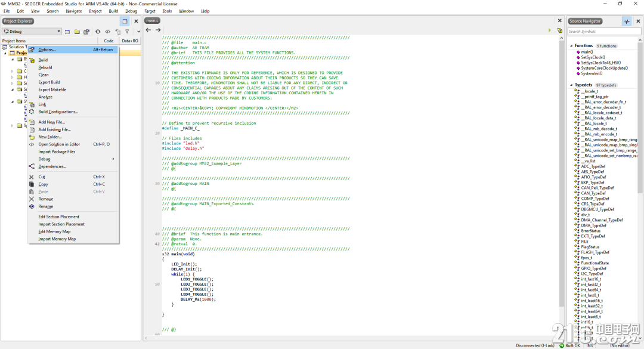Viewport: 644px width, 349px height.
Task: Expand the Project Explorer toolbar overflow chevron
Action: click(x=138, y=32)
